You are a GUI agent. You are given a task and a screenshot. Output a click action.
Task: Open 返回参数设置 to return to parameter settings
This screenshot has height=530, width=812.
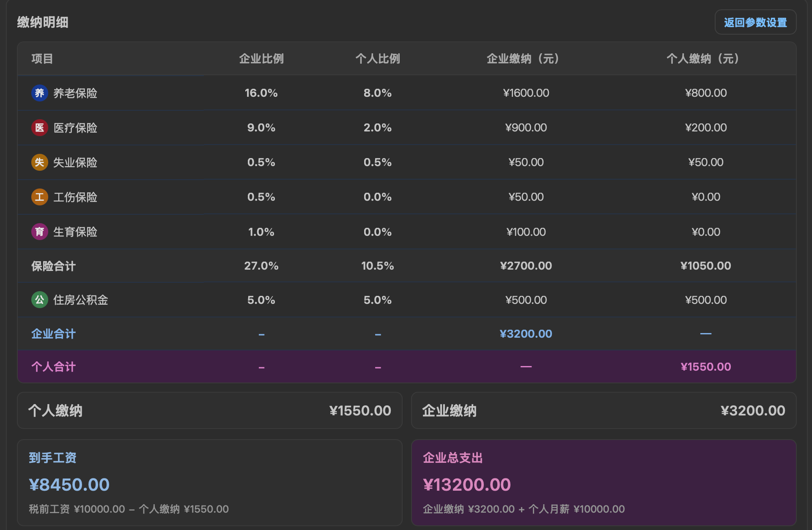pyautogui.click(x=755, y=22)
